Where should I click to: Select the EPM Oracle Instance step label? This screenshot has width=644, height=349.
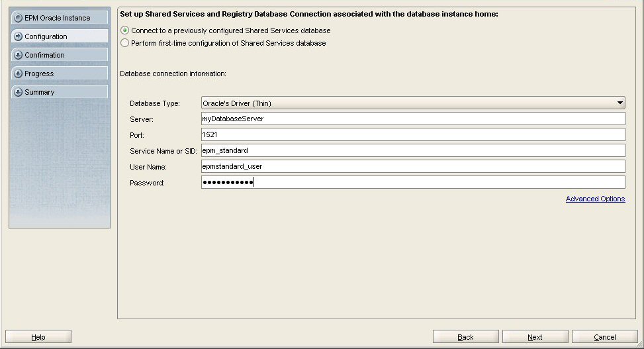click(x=57, y=18)
